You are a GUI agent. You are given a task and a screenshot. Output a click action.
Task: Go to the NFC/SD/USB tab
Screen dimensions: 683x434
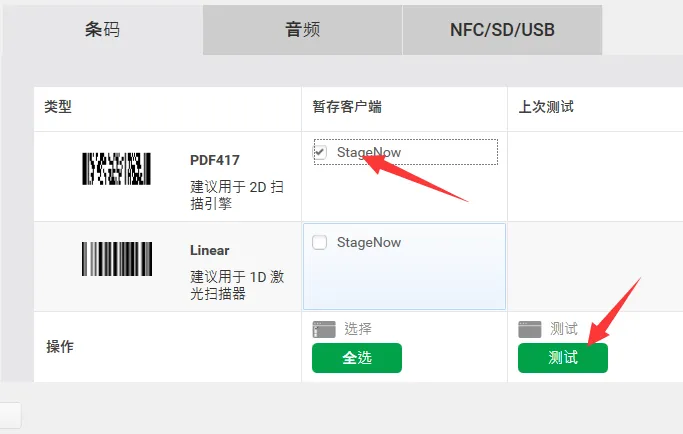(x=502, y=29)
